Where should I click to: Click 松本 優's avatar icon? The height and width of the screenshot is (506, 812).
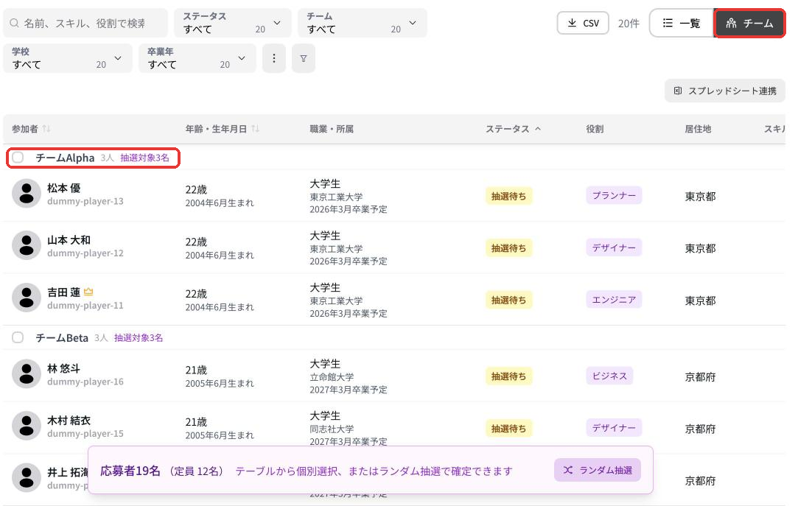(x=27, y=194)
